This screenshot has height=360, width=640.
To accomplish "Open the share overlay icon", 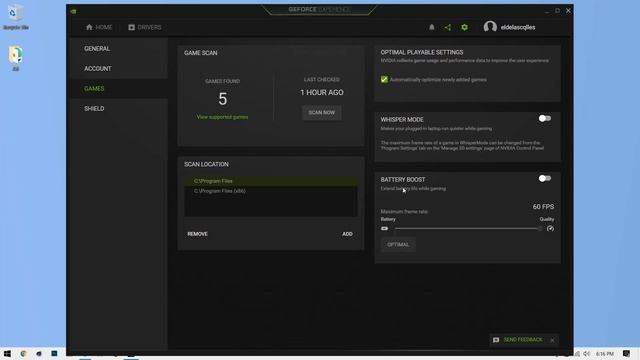I will point(448,27).
